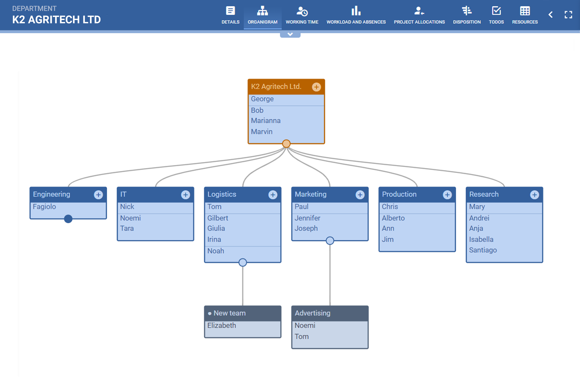Expand the header dropdown chevron
This screenshot has height=392, width=580.
click(x=290, y=34)
